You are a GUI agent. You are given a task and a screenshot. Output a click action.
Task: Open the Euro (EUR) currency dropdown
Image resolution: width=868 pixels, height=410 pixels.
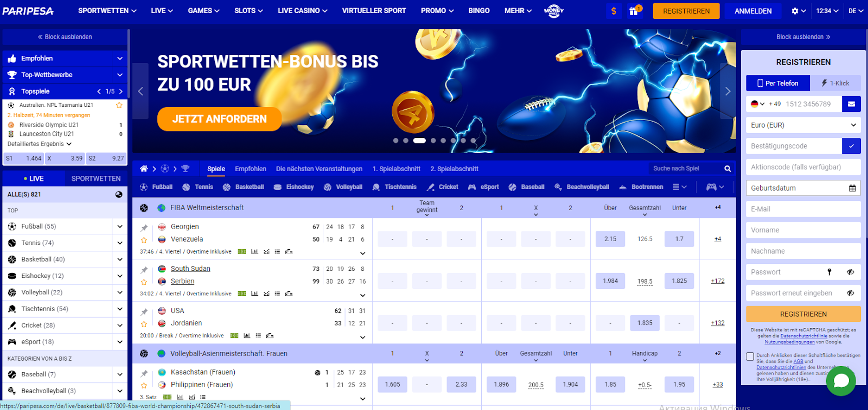point(803,125)
